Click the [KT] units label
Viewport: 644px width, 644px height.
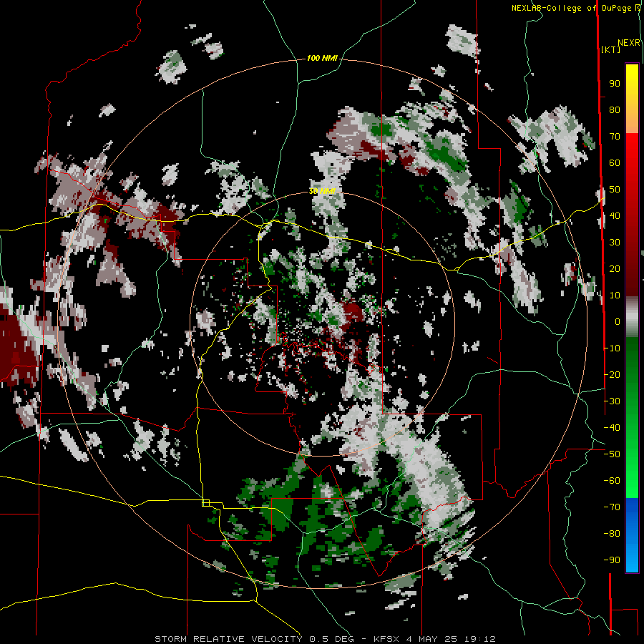point(611,49)
